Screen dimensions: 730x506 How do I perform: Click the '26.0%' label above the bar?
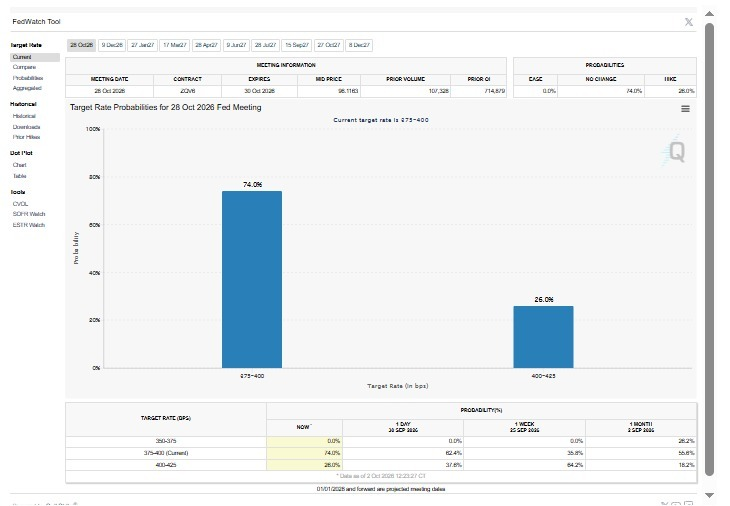coord(544,299)
